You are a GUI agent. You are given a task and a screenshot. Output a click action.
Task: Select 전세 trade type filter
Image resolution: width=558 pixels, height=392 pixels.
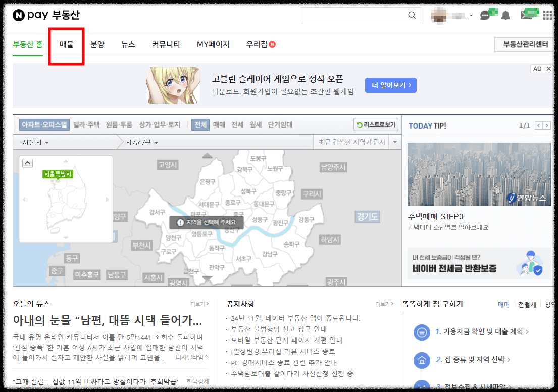(237, 125)
